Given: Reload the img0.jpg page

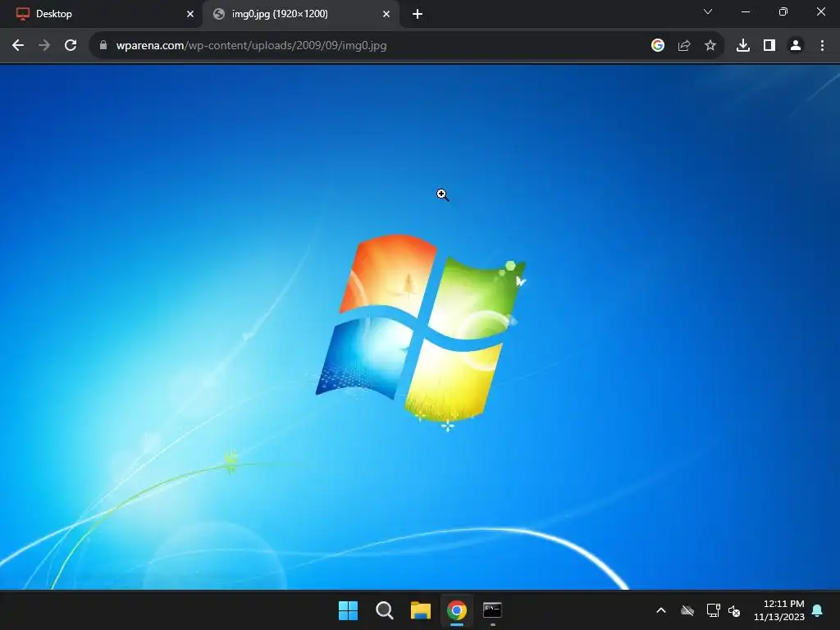Looking at the screenshot, I should click(x=71, y=46).
